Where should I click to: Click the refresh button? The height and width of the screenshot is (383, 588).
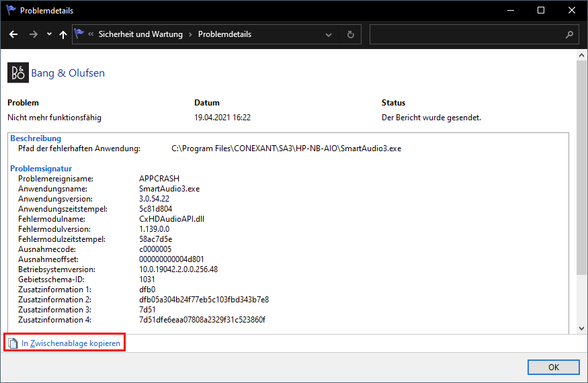click(x=350, y=34)
